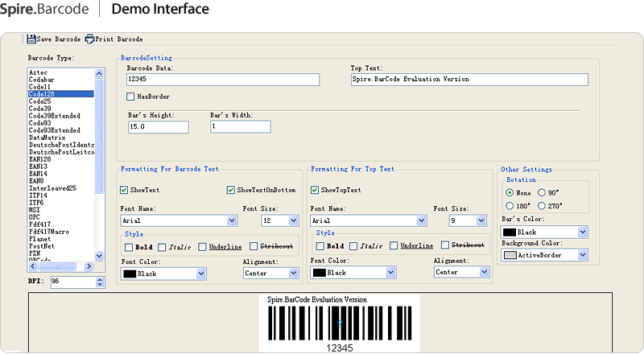The height and width of the screenshot is (354, 644).
Task: Open top text Alignment dropdown
Action: click(x=485, y=272)
